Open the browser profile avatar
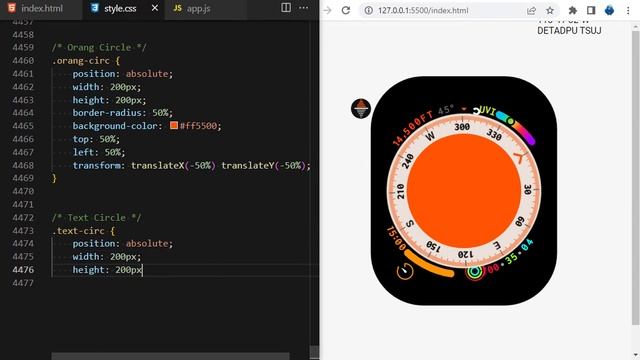The image size is (640, 360). 609,10
